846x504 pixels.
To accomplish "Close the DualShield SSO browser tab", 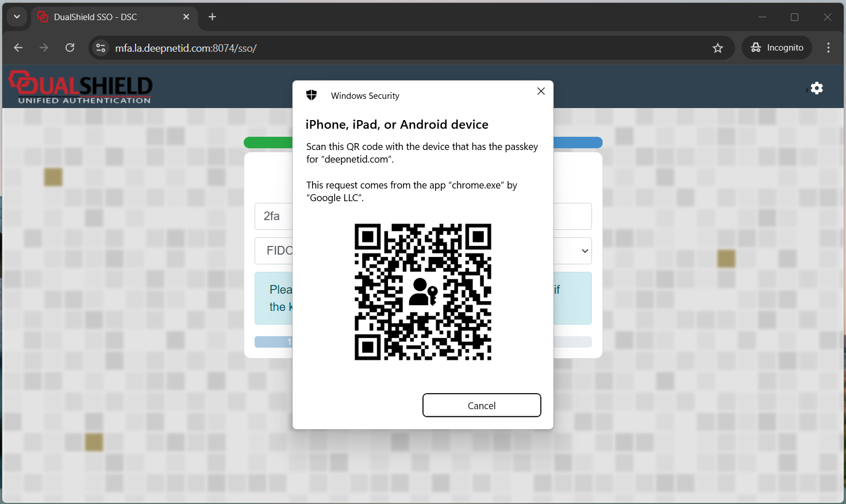I will click(186, 17).
